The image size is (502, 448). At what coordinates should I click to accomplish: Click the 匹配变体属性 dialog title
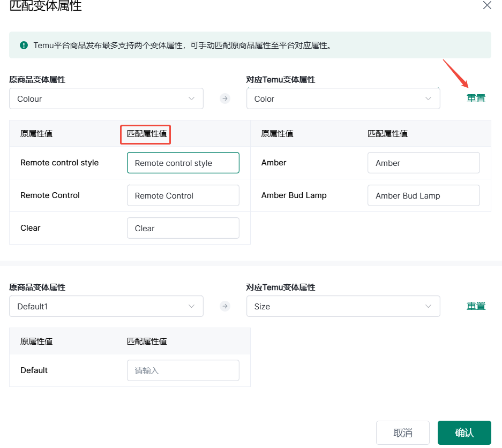[x=46, y=6]
